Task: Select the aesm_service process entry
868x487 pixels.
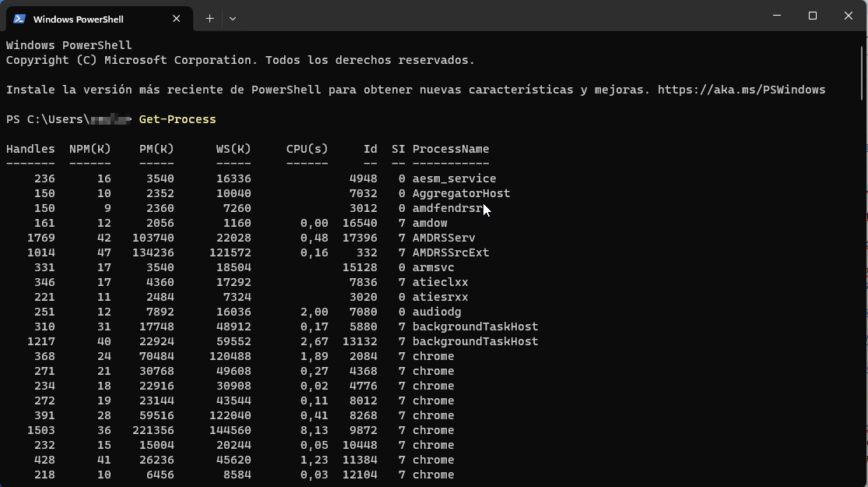Action: click(454, 178)
